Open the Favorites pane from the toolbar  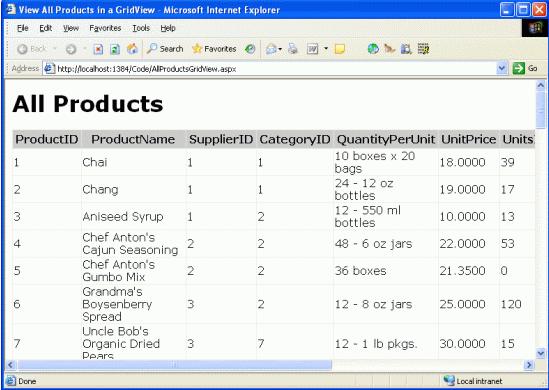[214, 49]
